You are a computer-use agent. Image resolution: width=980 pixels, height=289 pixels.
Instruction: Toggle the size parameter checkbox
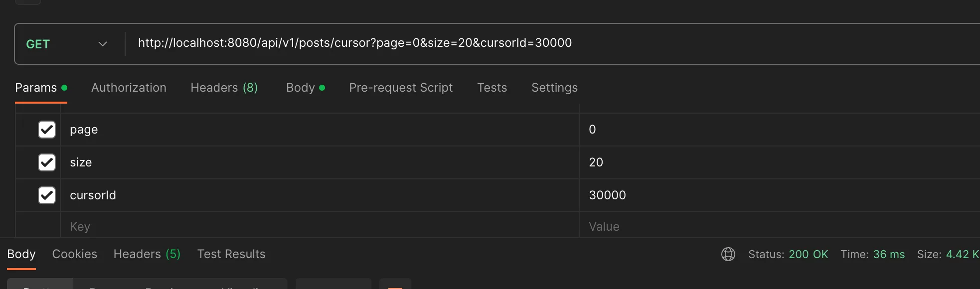click(47, 162)
